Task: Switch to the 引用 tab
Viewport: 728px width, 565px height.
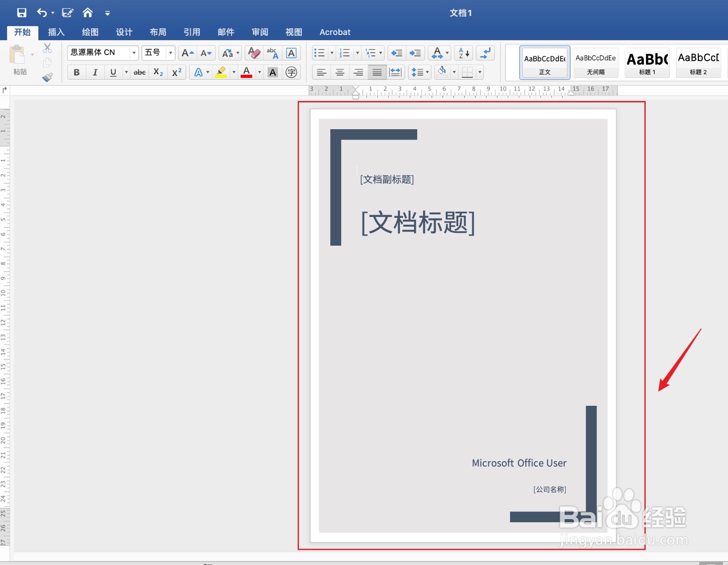Action: point(192,32)
